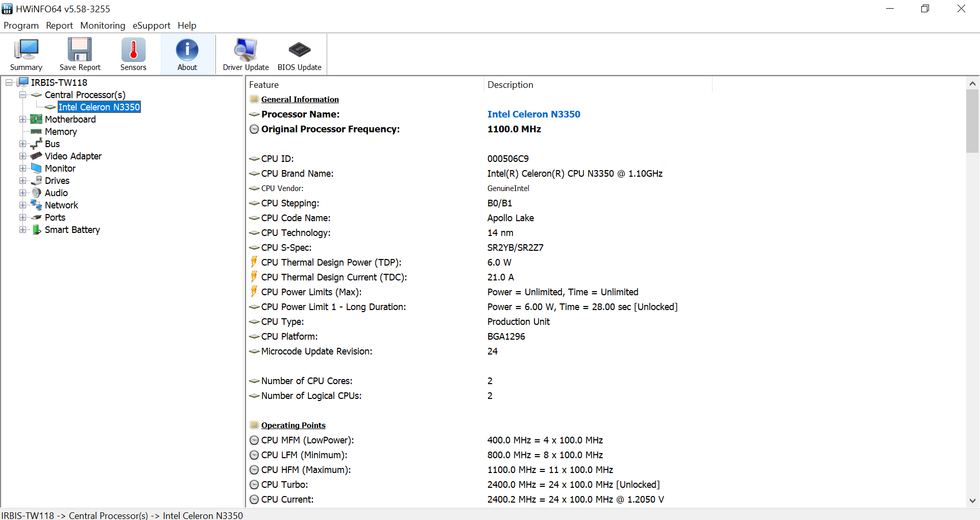Click the IRBIS-TW118 computer icon
This screenshot has height=520, width=980.
[23, 82]
